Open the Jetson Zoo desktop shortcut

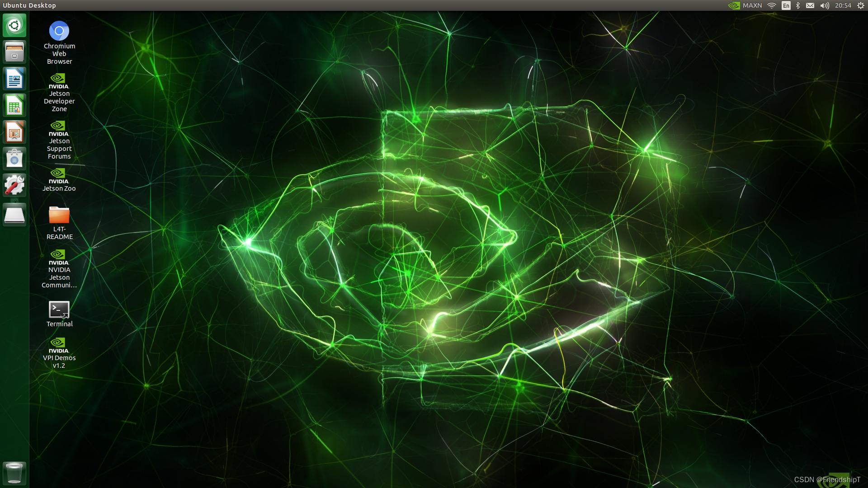pos(59,176)
